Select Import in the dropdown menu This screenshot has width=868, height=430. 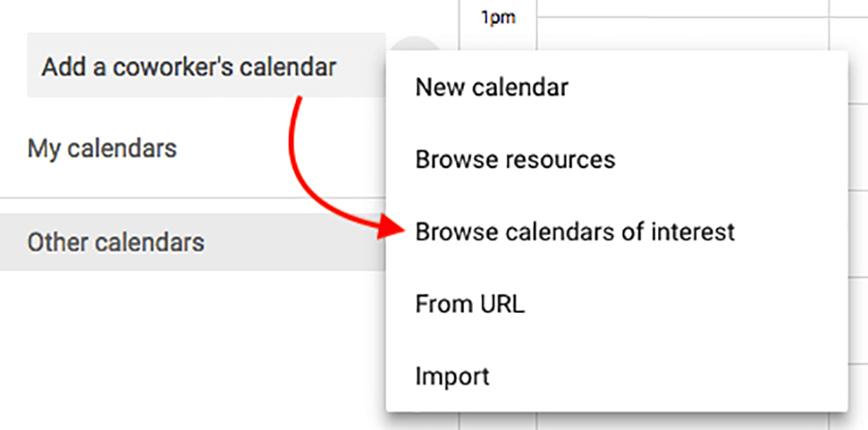(x=452, y=376)
